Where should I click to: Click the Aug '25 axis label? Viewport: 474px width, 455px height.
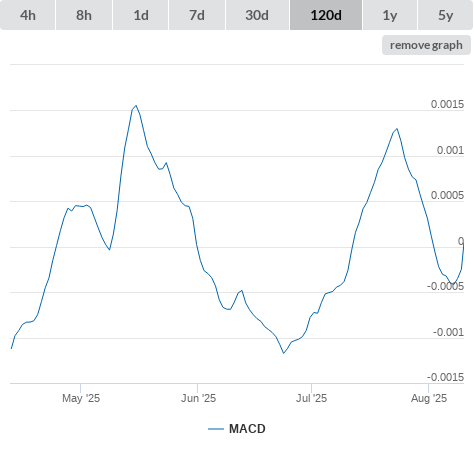tap(429, 398)
